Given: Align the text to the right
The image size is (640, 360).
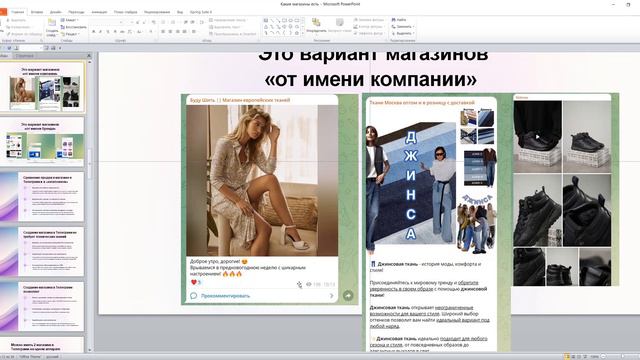Looking at the screenshot, I should [x=177, y=31].
